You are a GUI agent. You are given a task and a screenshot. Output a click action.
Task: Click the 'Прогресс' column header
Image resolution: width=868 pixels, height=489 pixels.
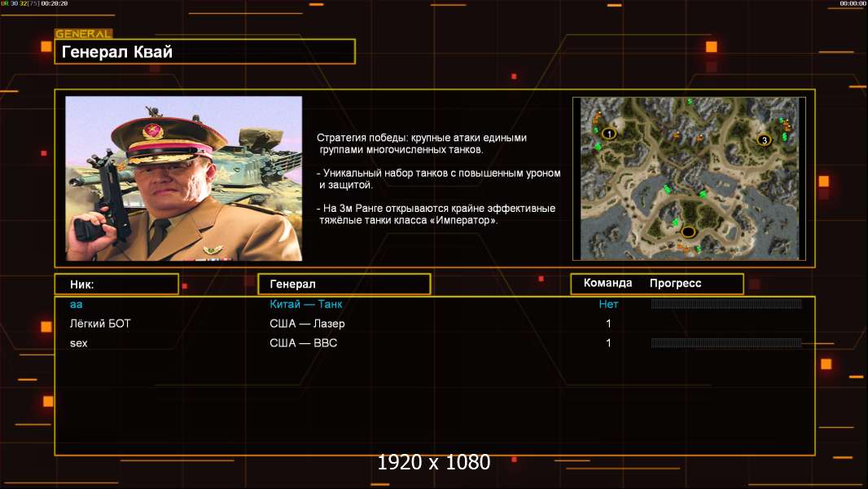pyautogui.click(x=675, y=283)
